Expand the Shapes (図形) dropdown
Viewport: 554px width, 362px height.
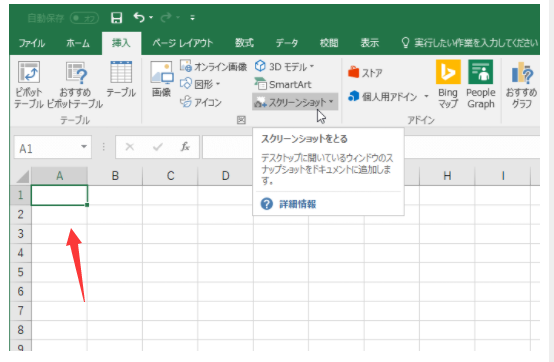[218, 84]
